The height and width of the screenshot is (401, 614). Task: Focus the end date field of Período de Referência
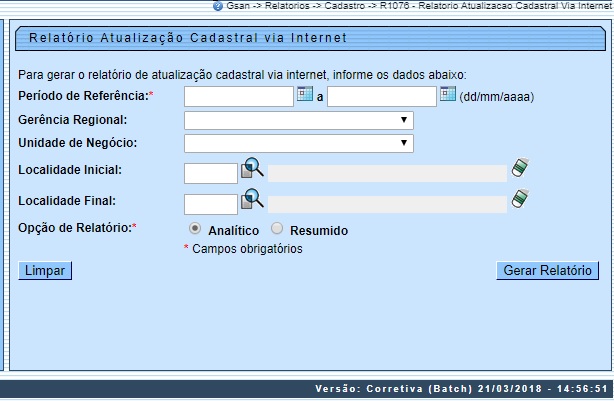coord(383,96)
